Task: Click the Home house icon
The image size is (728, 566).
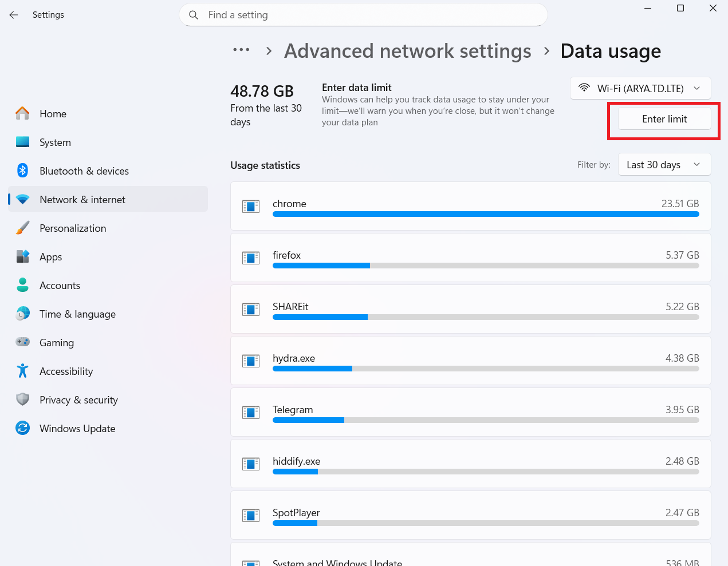Action: 22,113
